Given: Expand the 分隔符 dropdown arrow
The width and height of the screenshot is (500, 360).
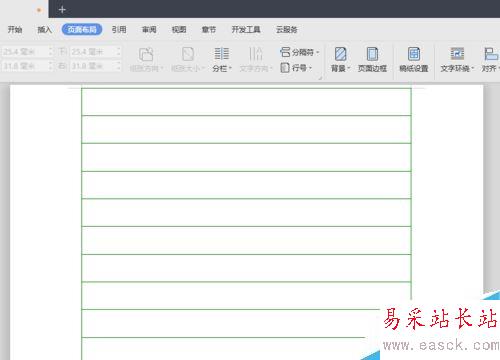Looking at the screenshot, I should [318, 52].
